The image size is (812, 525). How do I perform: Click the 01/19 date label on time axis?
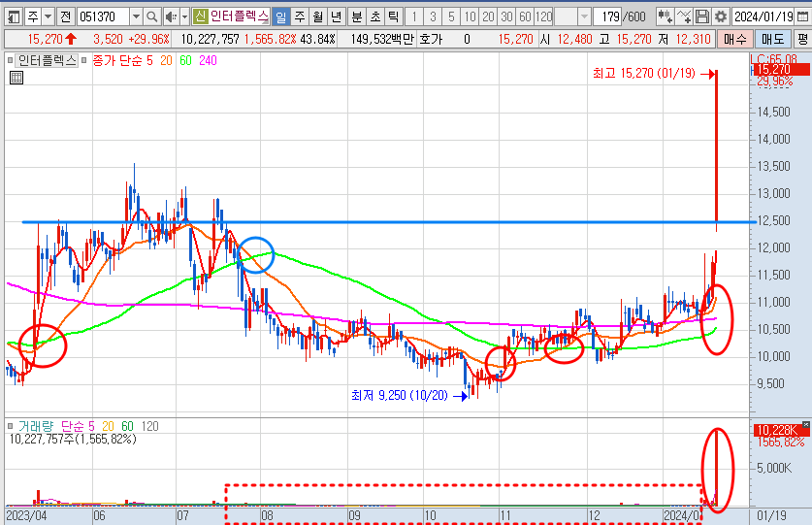[771, 515]
